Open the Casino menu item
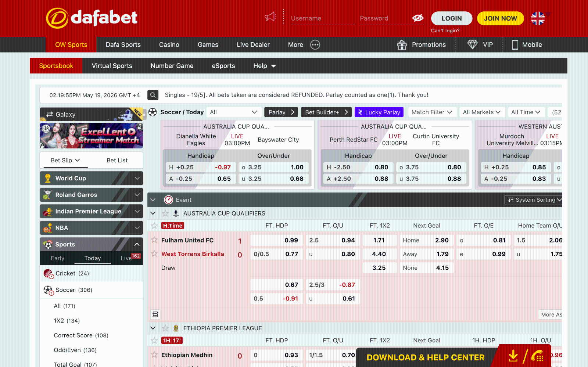The image size is (588, 367). point(169,45)
